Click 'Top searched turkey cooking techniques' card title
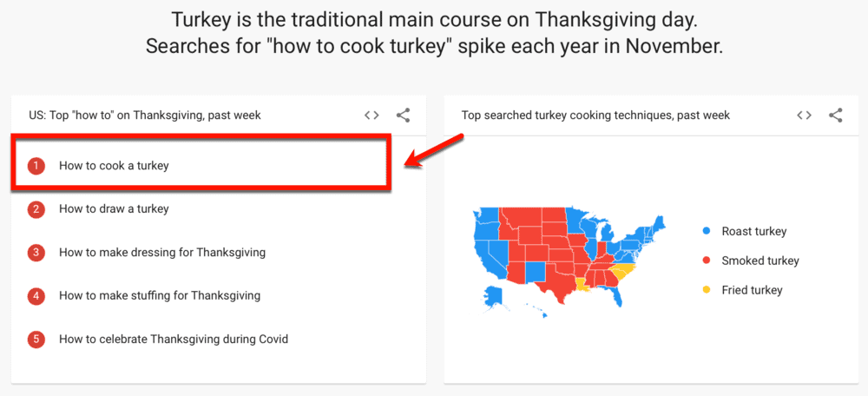Image resolution: width=868 pixels, height=396 pixels. click(x=595, y=115)
